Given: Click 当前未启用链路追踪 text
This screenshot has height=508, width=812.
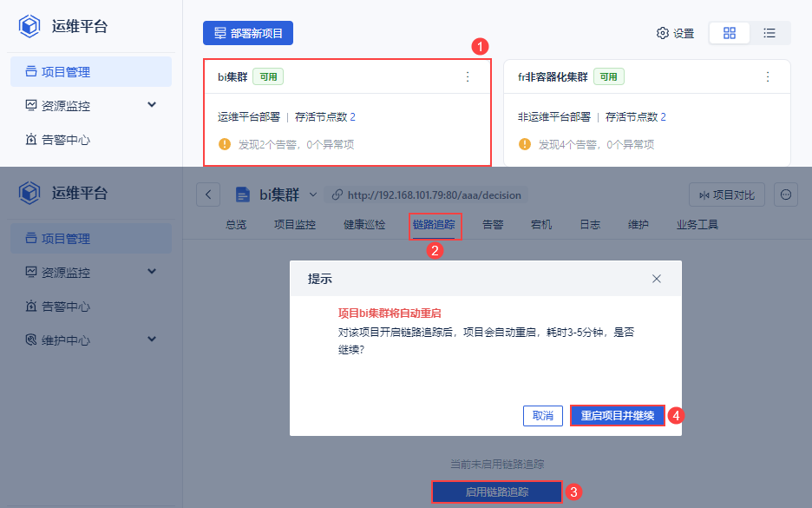Looking at the screenshot, I should pyautogui.click(x=497, y=464).
